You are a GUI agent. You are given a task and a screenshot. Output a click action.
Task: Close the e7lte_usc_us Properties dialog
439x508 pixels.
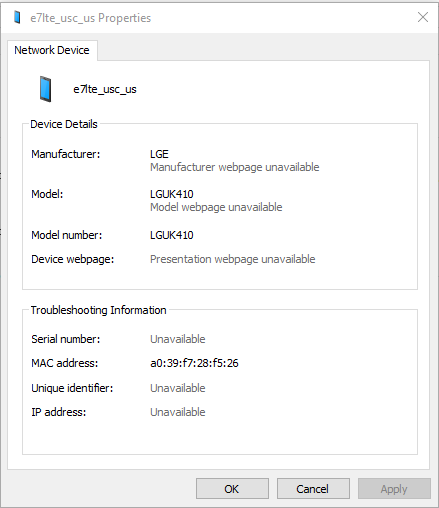click(423, 17)
